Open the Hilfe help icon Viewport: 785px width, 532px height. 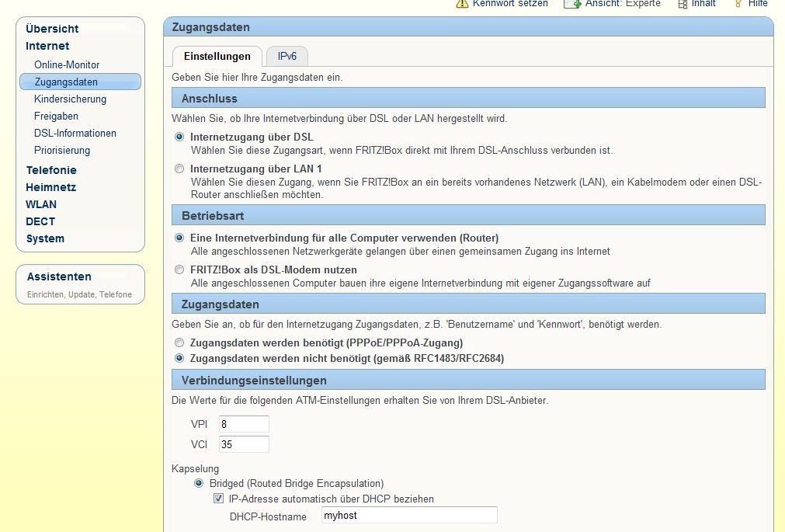[738, 3]
